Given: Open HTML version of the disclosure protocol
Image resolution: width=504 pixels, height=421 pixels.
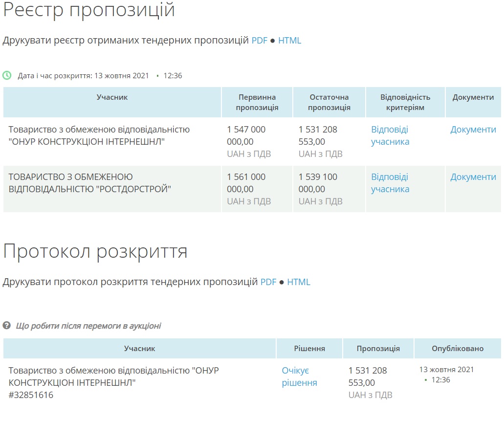Looking at the screenshot, I should click(299, 282).
